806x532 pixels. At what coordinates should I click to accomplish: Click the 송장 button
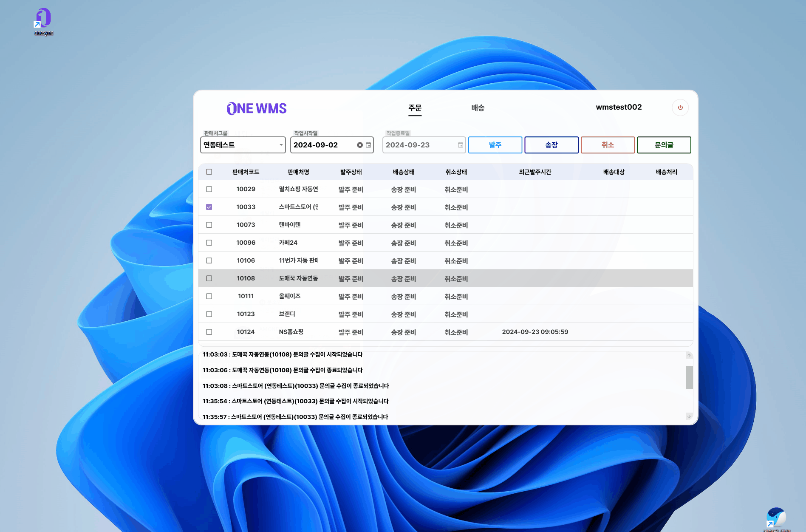[551, 145]
